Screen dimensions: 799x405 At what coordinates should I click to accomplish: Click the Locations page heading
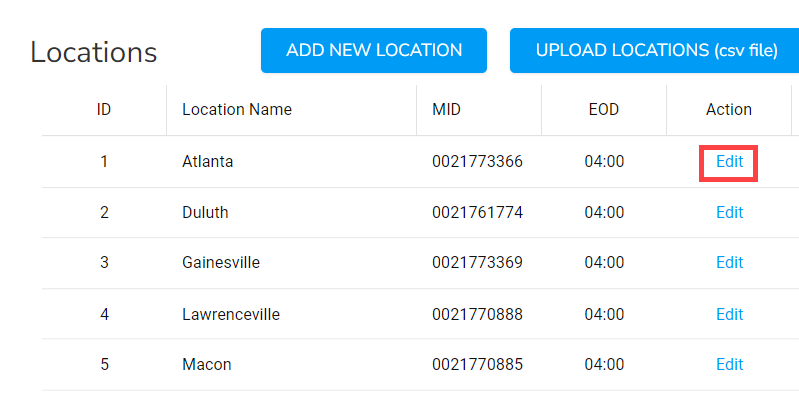tap(94, 52)
